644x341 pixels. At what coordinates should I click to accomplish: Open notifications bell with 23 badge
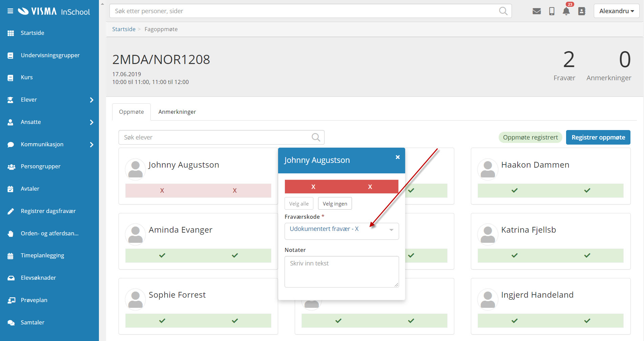click(566, 11)
